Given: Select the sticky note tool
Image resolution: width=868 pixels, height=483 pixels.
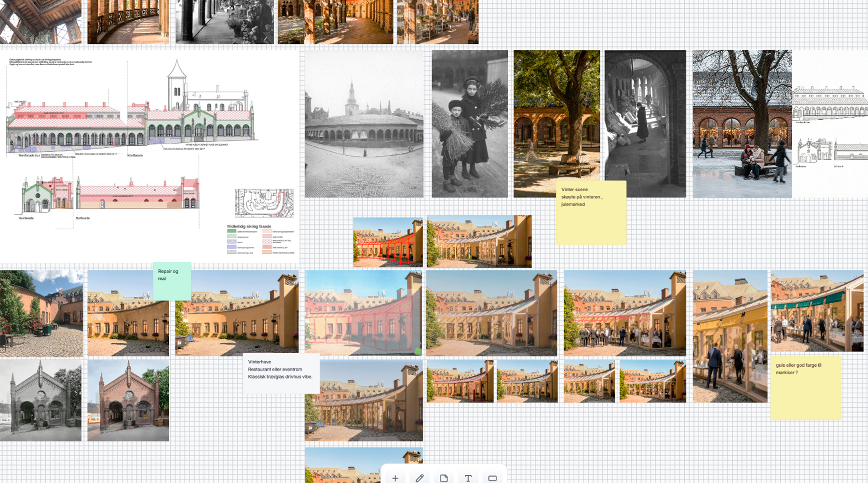Looking at the screenshot, I should [444, 478].
